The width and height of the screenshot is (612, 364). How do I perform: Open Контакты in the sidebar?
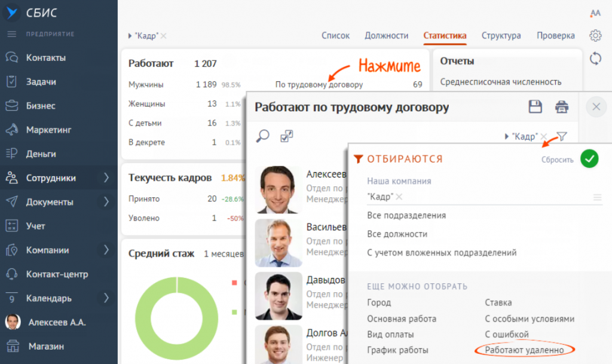46,58
